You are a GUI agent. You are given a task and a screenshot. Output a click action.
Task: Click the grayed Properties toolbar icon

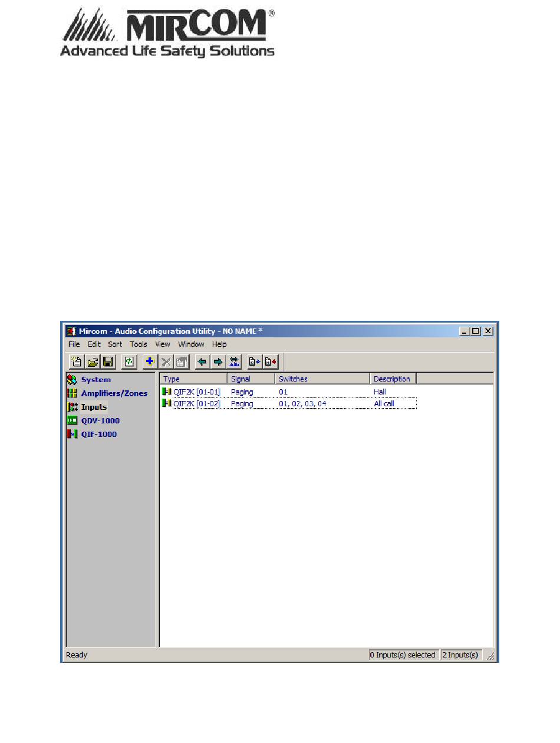point(182,361)
